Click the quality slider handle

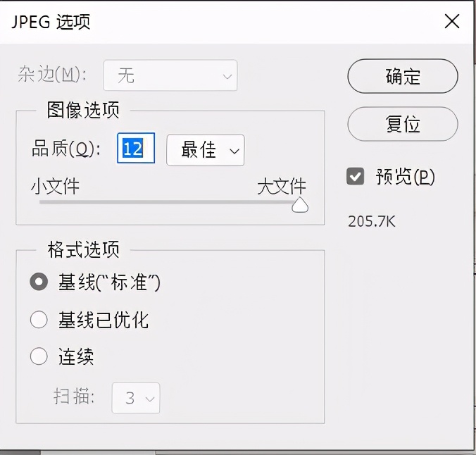[300, 205]
